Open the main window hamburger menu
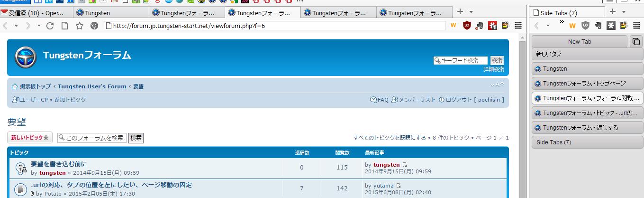644x198 pixels. (x=518, y=25)
